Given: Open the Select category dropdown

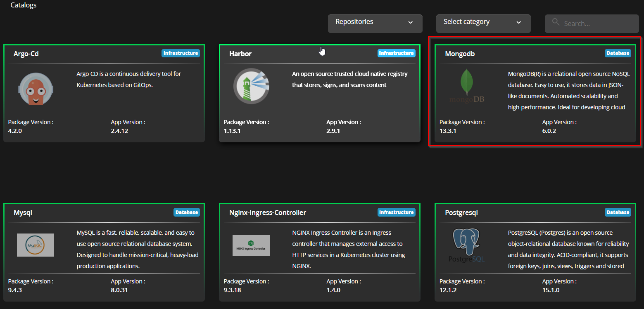Looking at the screenshot, I should 483,24.
